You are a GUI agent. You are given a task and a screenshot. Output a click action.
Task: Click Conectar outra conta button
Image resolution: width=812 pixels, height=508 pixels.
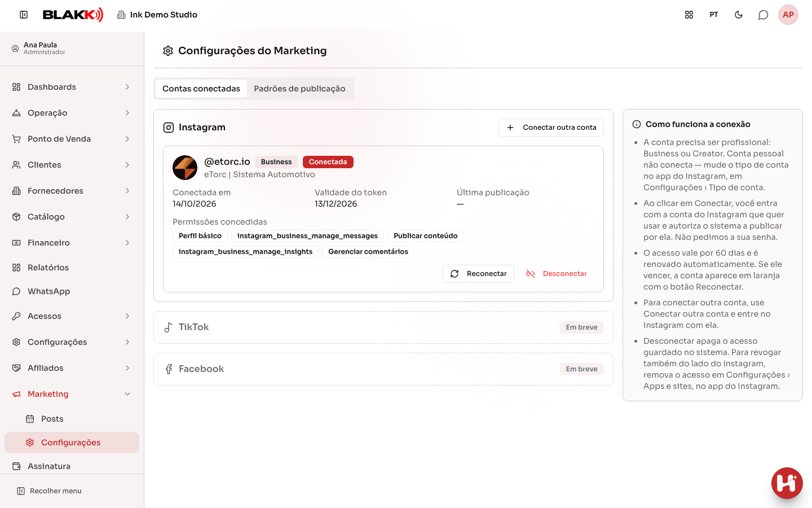pos(551,128)
